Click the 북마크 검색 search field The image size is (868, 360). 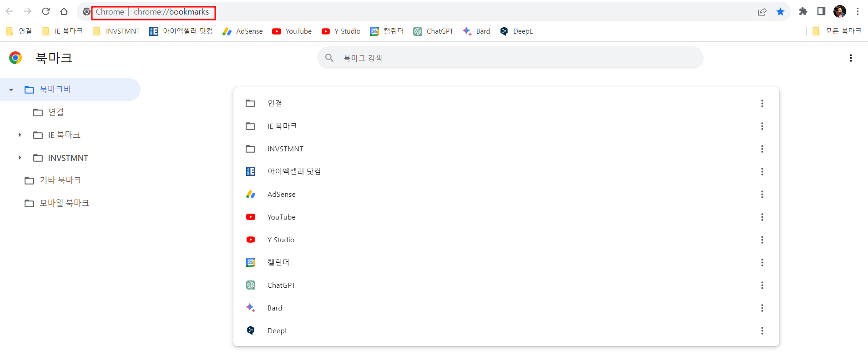510,58
